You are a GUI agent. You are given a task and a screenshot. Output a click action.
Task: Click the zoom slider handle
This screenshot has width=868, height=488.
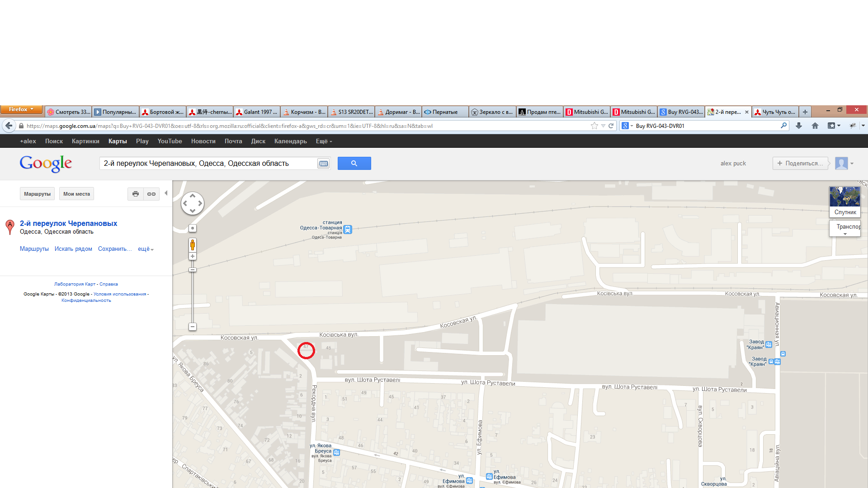[x=193, y=270]
